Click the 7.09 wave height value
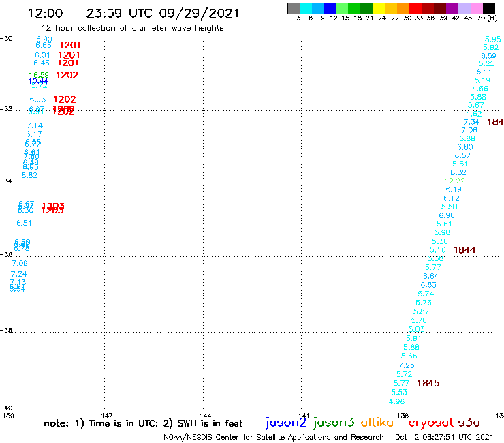Viewport: 504px width, 443px height. click(x=20, y=264)
